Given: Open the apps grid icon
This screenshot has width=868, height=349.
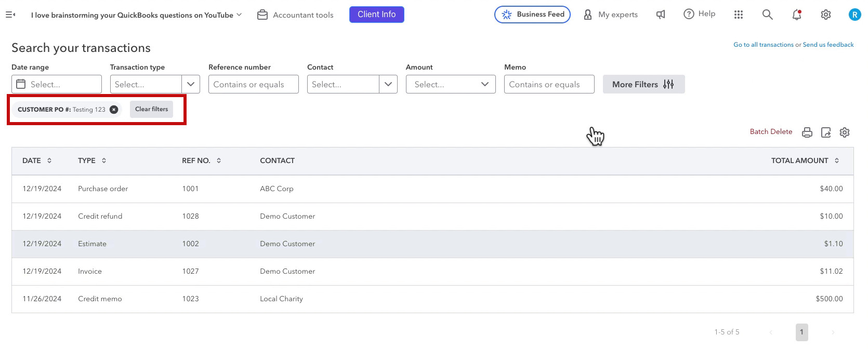Looking at the screenshot, I should tap(739, 15).
